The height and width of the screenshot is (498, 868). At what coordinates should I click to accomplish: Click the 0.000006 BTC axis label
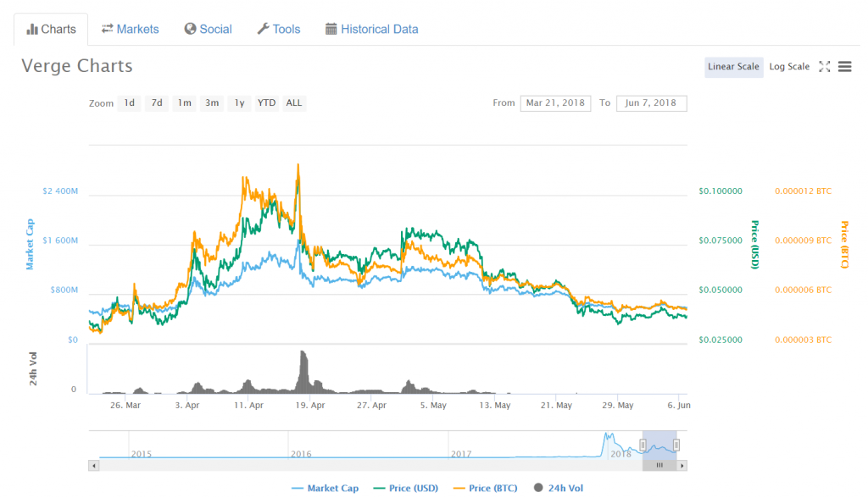[804, 290]
